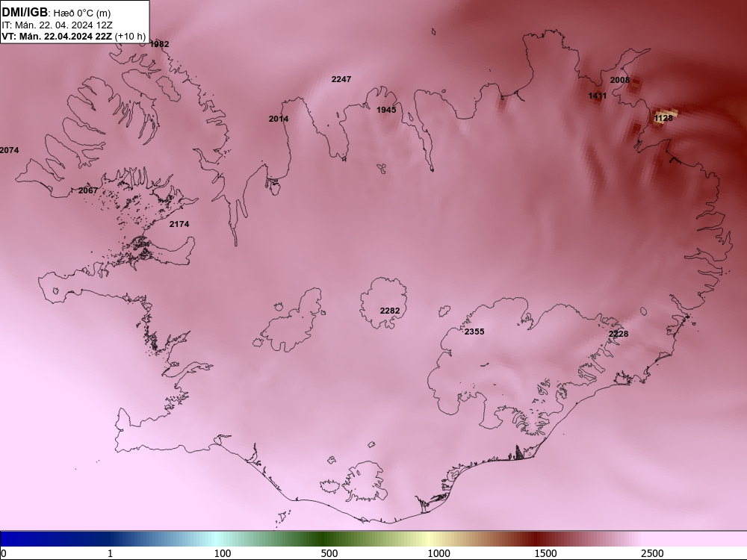Click the 1 tick label on the color bar
This screenshot has height=560, width=747.
[110, 553]
